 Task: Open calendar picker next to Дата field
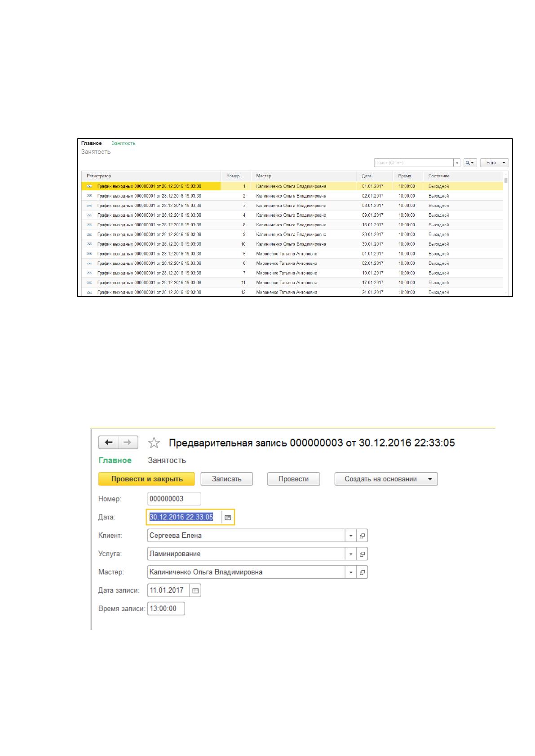point(228,517)
